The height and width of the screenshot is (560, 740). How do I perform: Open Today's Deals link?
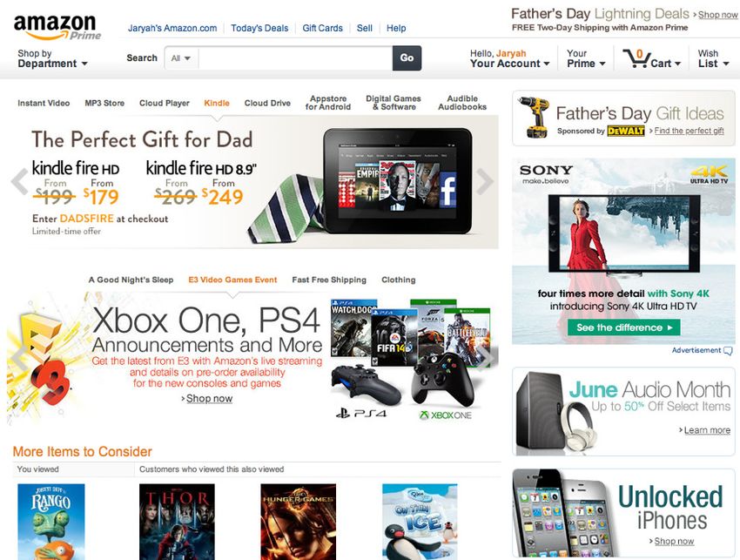click(259, 28)
